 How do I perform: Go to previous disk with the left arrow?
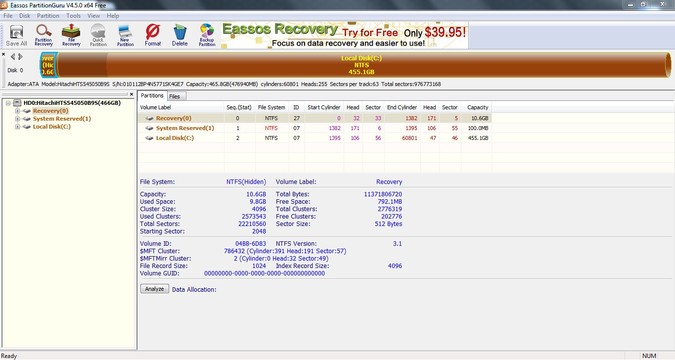click(x=12, y=56)
